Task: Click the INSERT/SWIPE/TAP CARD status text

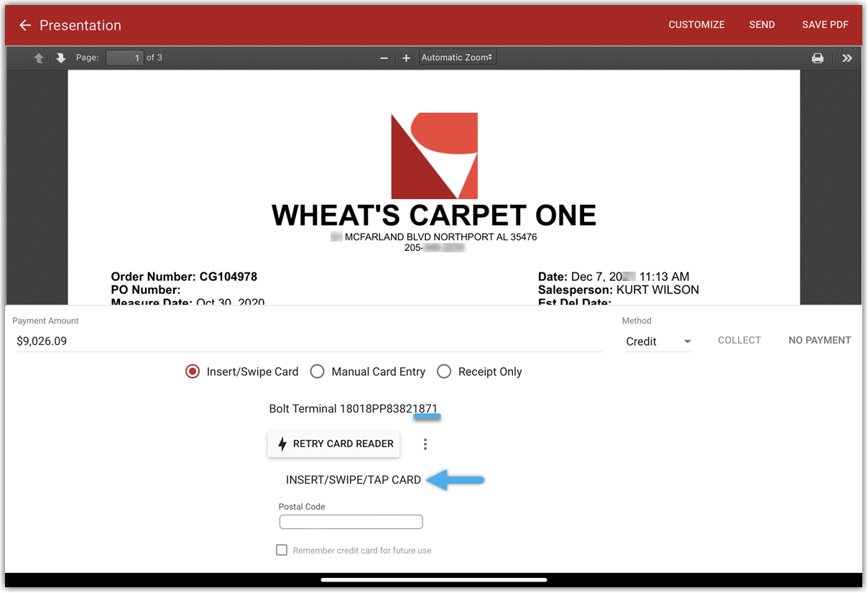Action: [354, 480]
